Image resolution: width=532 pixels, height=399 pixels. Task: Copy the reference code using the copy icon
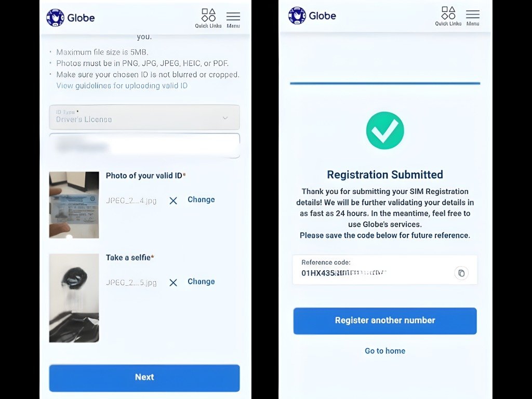tap(461, 273)
